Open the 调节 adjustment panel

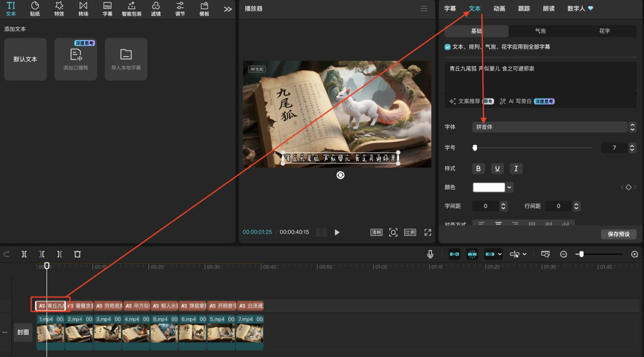click(180, 8)
